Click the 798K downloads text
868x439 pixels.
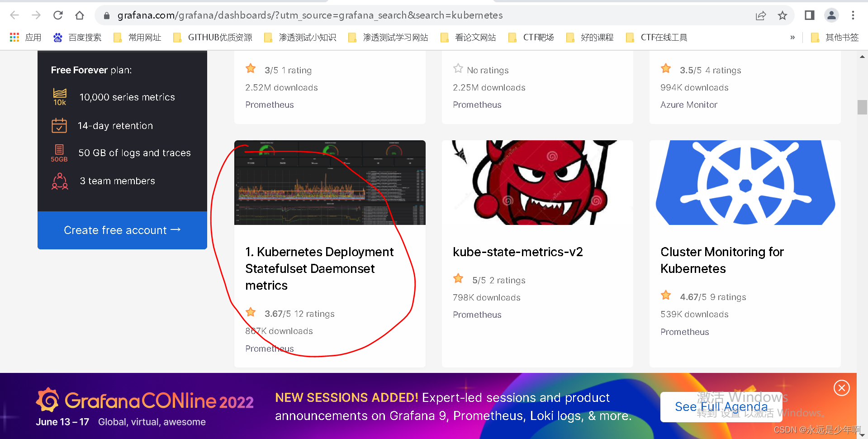(x=487, y=297)
